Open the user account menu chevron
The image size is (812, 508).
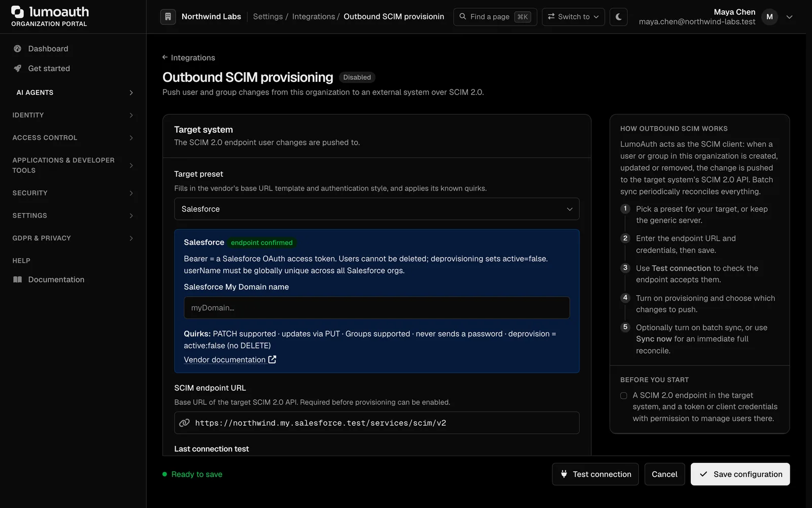point(789,17)
